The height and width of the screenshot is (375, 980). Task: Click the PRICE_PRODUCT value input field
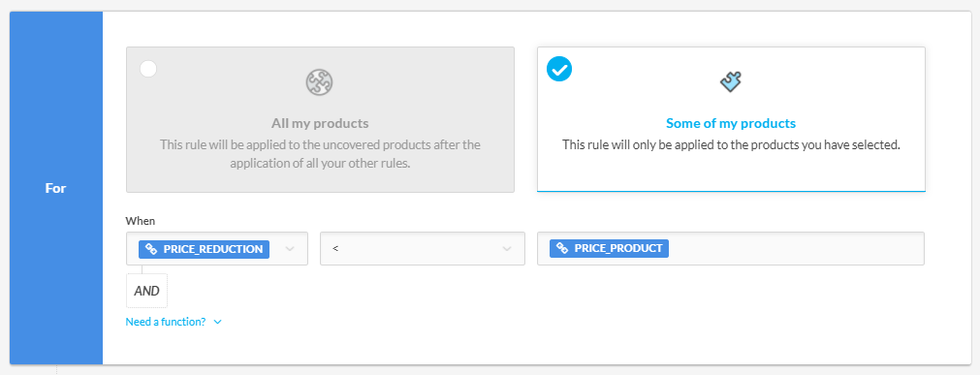(731, 249)
